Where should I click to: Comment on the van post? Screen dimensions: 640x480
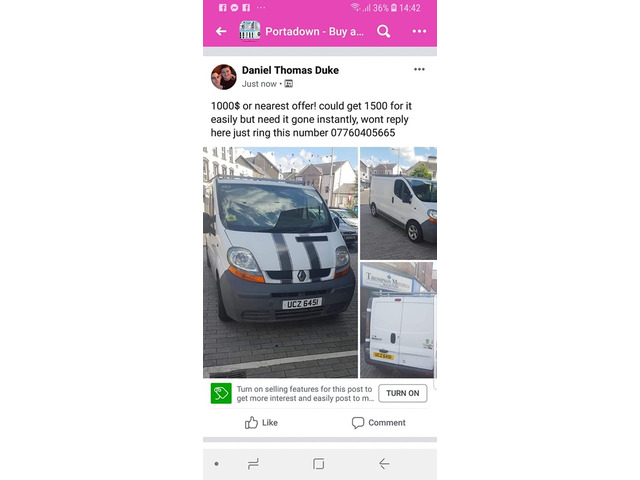(x=378, y=423)
